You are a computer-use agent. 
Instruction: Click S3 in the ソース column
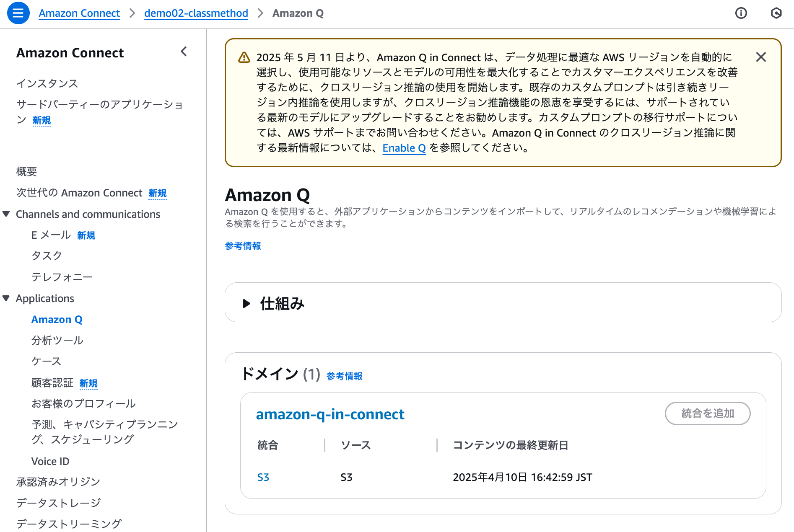[346, 477]
